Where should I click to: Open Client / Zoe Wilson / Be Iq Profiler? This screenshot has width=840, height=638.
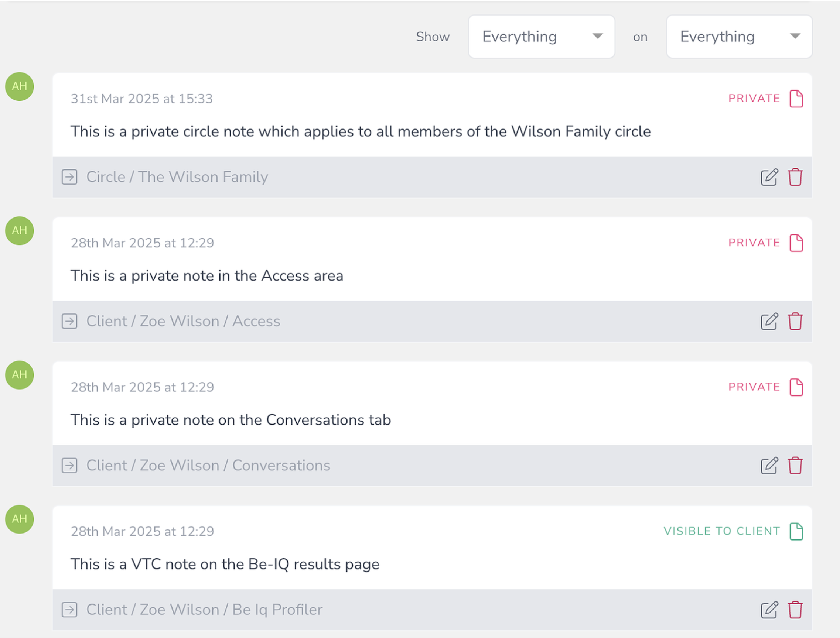click(x=204, y=610)
